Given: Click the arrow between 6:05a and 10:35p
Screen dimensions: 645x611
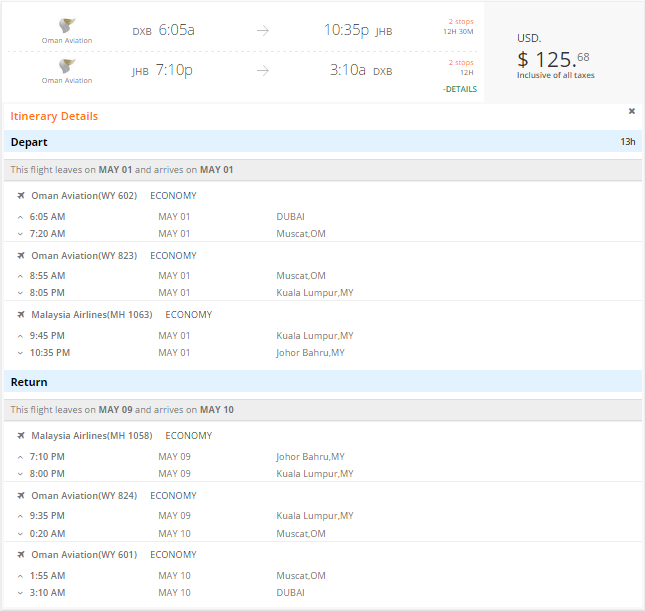Looking at the screenshot, I should coord(263,30).
